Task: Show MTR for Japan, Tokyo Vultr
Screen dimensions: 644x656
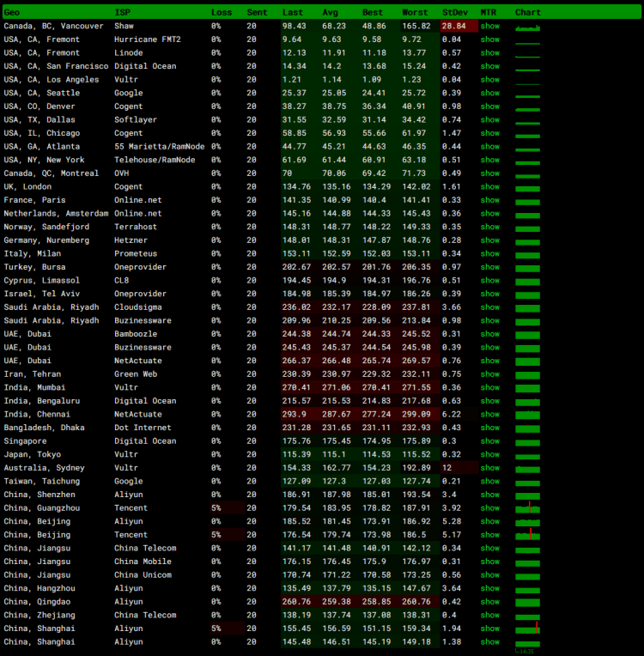Action: coord(489,454)
